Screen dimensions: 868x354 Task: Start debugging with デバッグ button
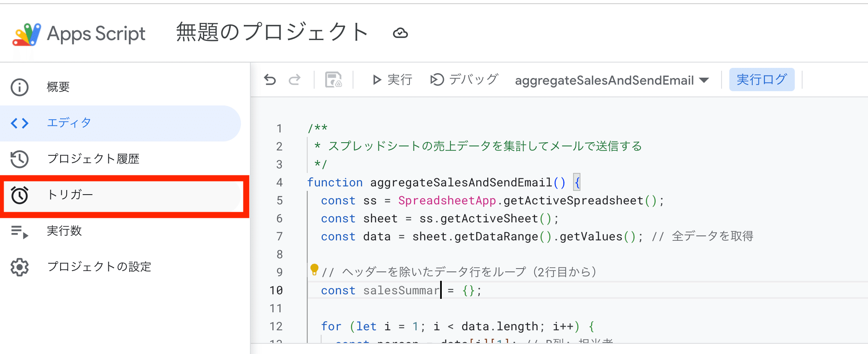(464, 80)
